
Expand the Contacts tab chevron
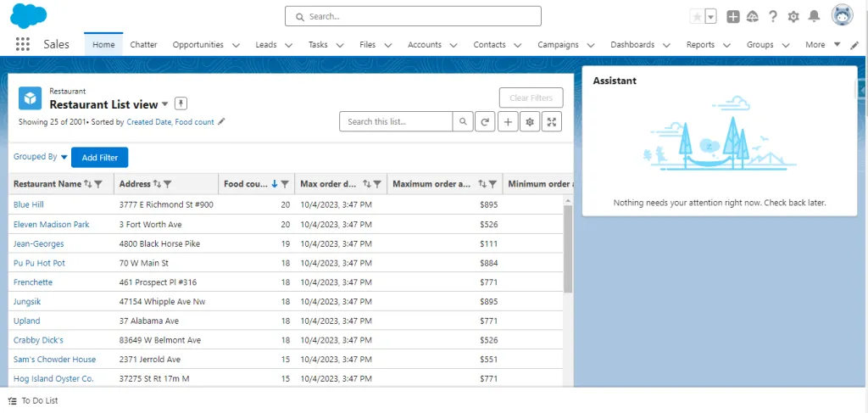[518, 46]
